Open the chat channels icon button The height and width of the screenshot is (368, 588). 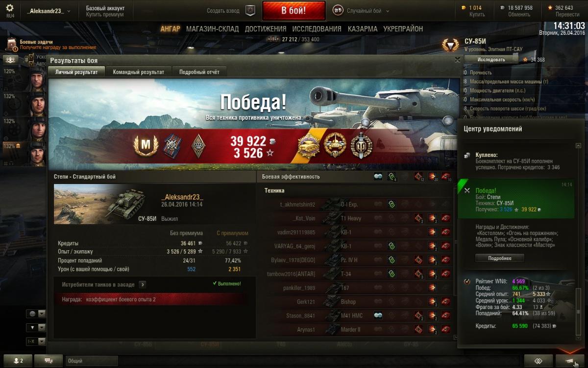[49, 361]
